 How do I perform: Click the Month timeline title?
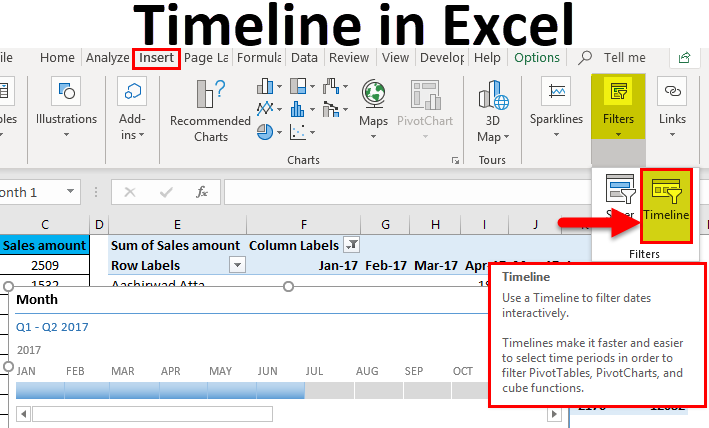(37, 299)
